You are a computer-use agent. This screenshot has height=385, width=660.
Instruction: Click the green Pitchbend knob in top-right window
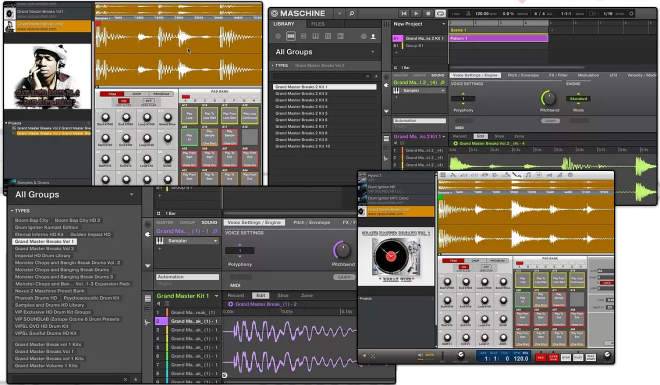pyautogui.click(x=549, y=98)
